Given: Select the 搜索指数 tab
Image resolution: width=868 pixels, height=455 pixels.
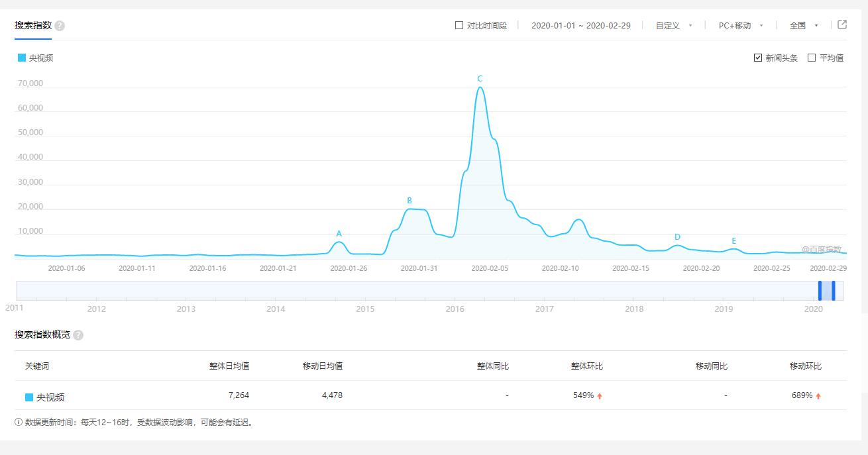Looking at the screenshot, I should point(33,25).
